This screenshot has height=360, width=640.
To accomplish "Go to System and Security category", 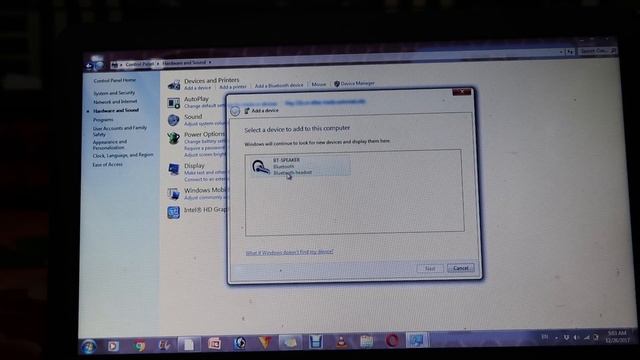I will coord(114,93).
